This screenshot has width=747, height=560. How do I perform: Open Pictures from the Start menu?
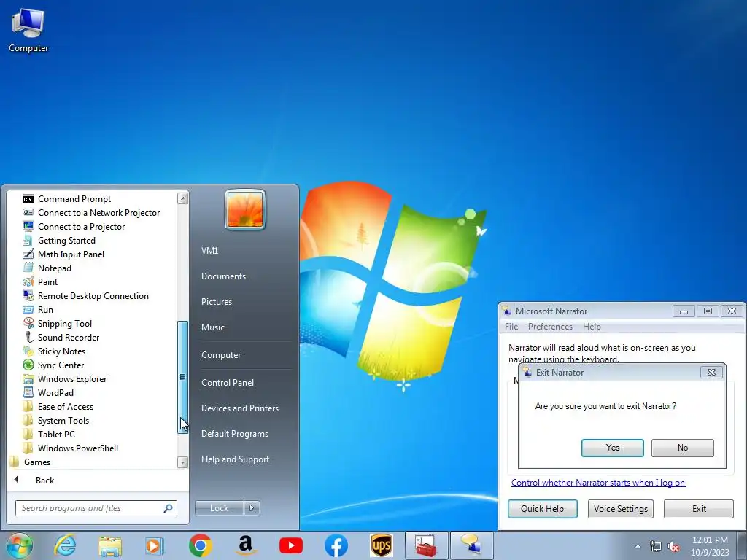tap(216, 302)
